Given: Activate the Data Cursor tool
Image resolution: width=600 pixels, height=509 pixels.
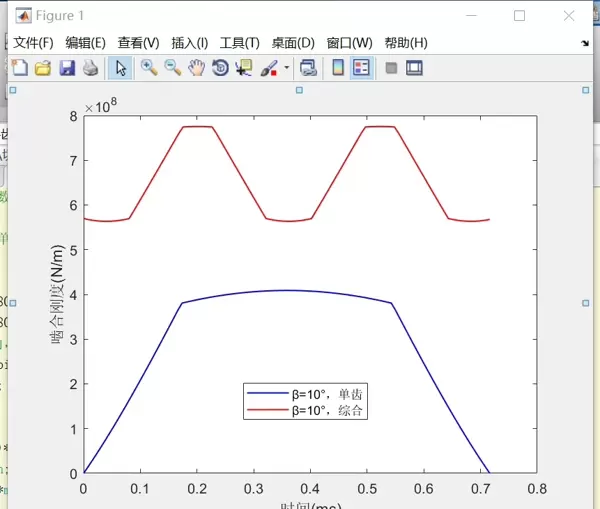Looking at the screenshot, I should (x=244, y=68).
